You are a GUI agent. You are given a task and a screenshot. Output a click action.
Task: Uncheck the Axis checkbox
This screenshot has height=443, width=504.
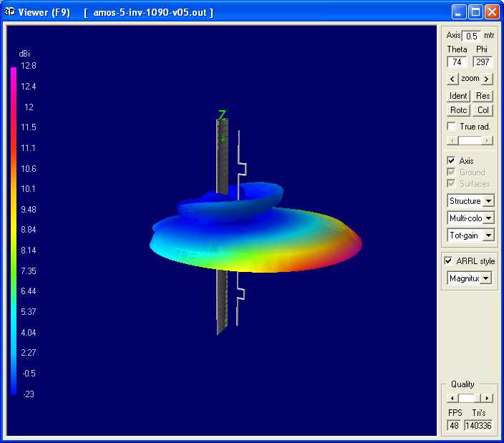pos(451,161)
